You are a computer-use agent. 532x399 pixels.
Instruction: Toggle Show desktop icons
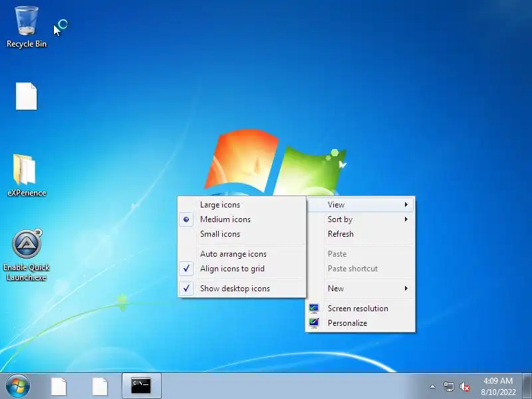point(242,289)
